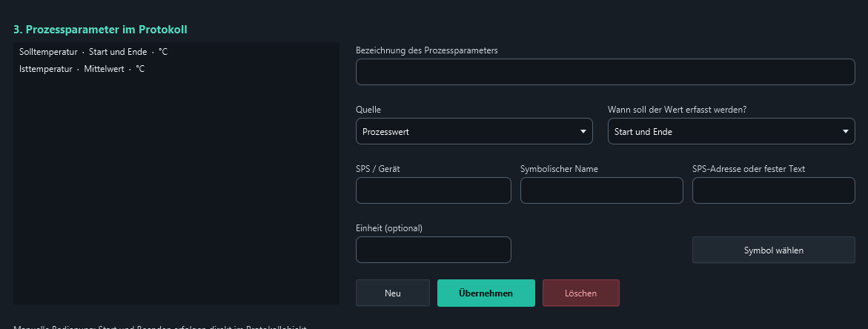868x329 pixels.
Task: Click into the Symbolischer Name field
Action: [602, 190]
